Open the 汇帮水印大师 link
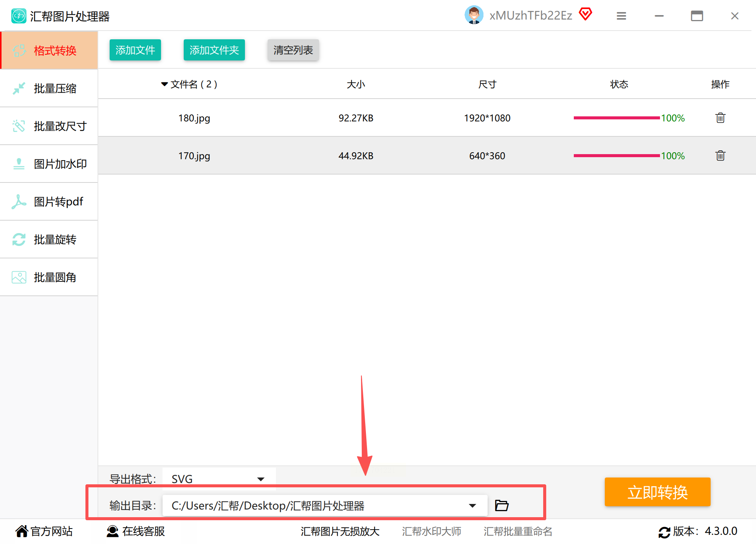 coord(431,531)
